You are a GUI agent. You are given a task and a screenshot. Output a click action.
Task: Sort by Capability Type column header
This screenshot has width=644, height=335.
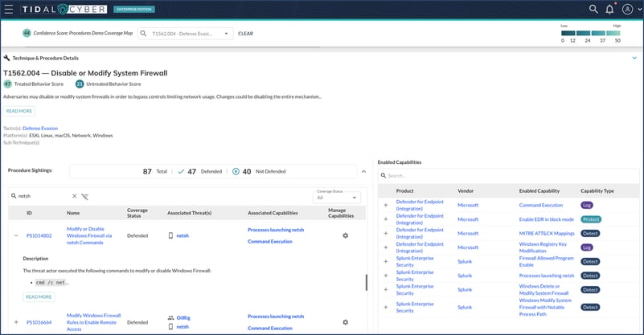pos(597,191)
